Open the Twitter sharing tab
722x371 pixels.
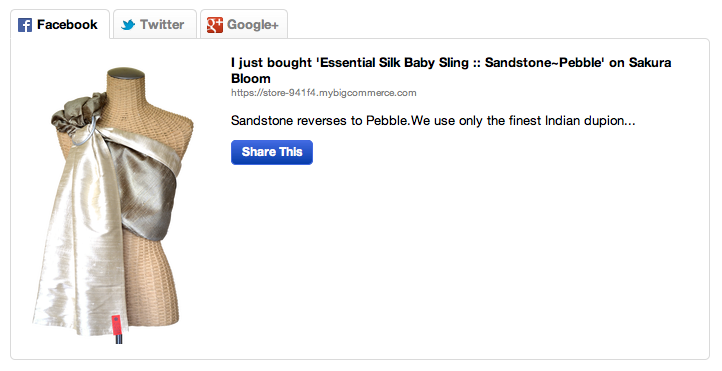click(155, 24)
